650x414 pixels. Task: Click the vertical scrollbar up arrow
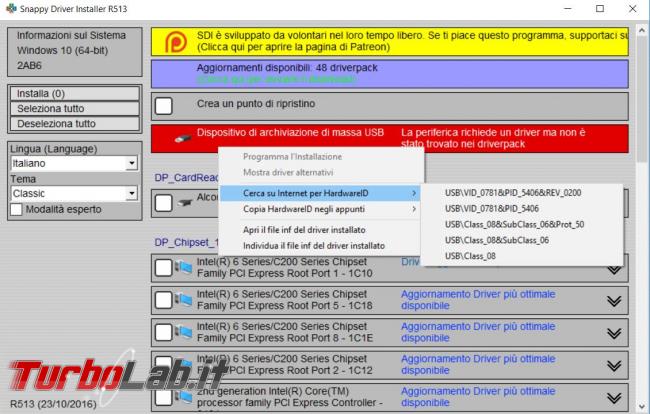click(642, 30)
